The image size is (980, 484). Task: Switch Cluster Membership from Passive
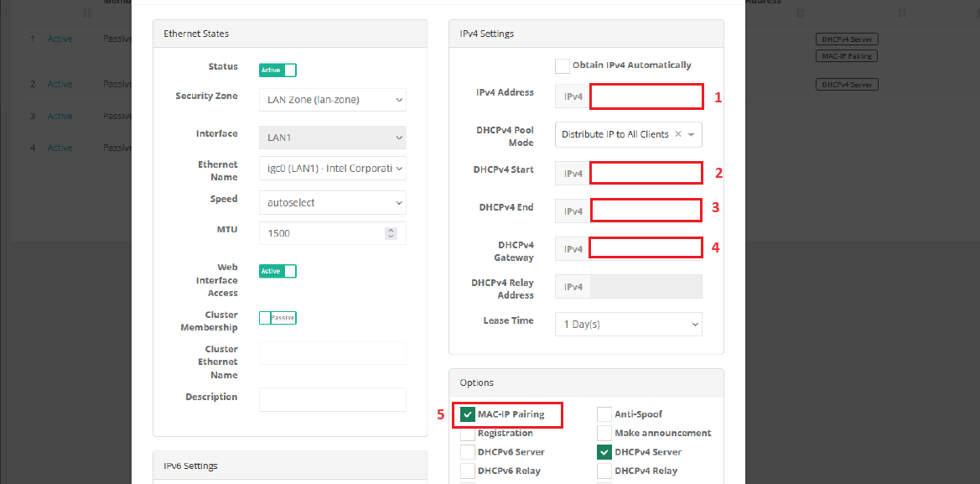[x=277, y=318]
